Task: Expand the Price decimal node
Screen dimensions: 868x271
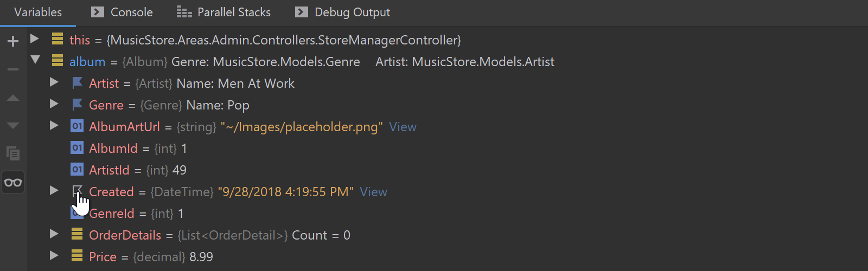Action: (54, 255)
